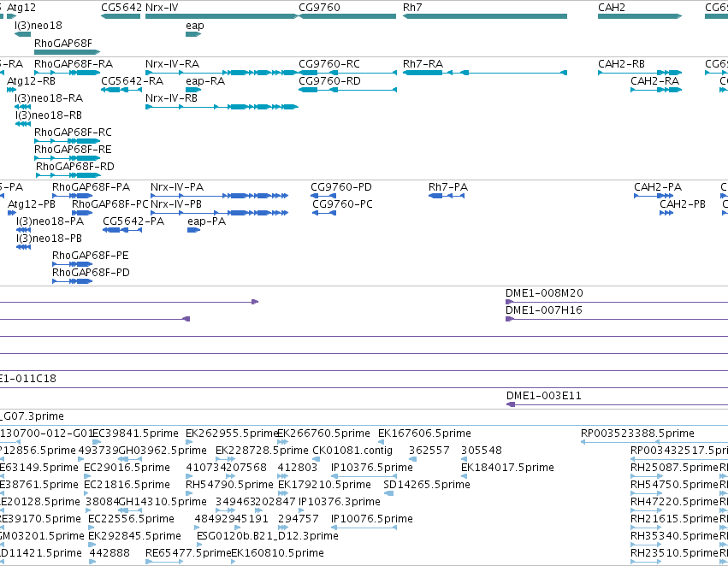Click EST SD14265.5prime

tap(427, 484)
